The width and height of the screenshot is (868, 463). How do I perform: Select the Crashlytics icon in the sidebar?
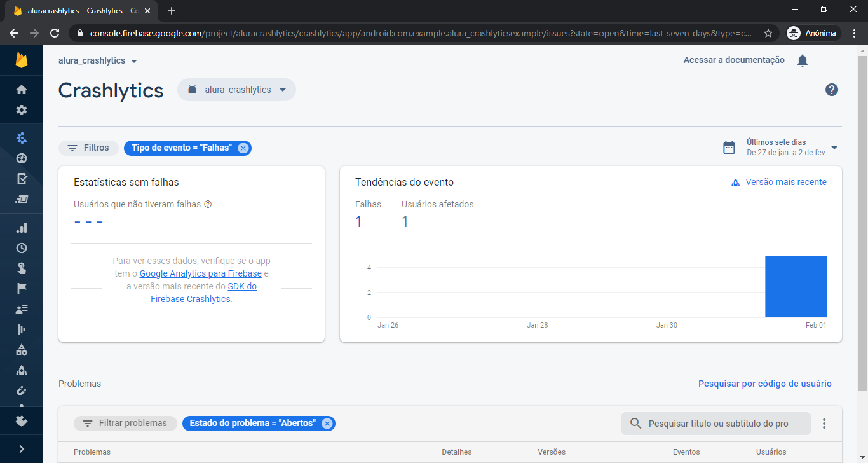point(22,137)
